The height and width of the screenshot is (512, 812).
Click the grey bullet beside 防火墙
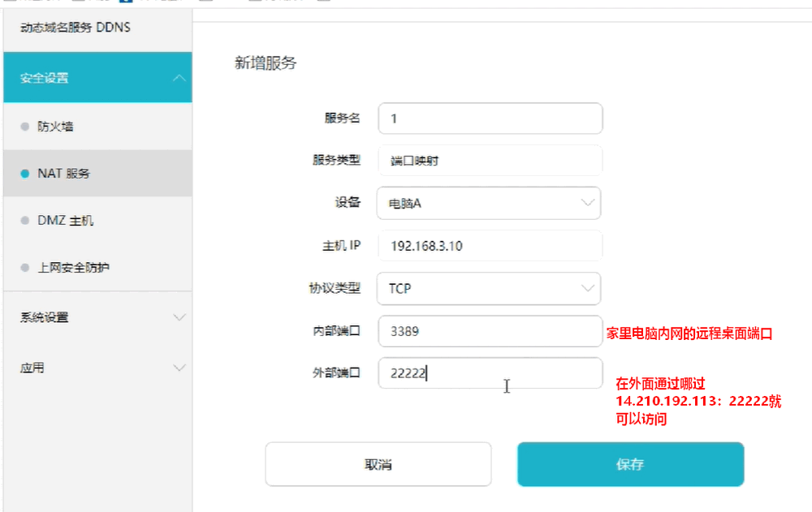click(x=24, y=127)
